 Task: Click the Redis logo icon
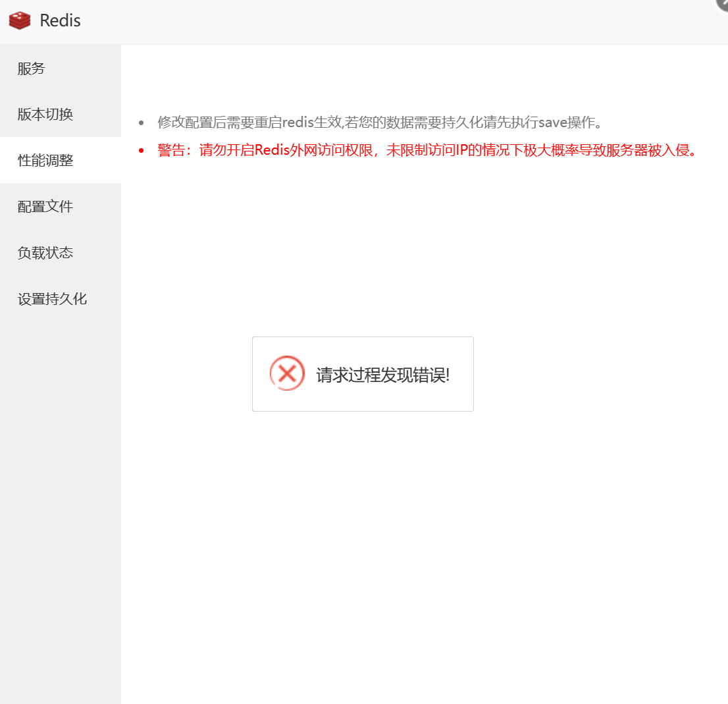tap(20, 21)
